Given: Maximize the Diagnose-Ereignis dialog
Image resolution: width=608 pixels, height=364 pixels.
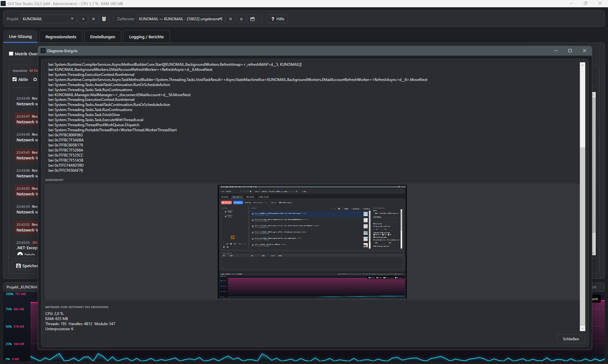Looking at the screenshot, I should [x=570, y=51].
